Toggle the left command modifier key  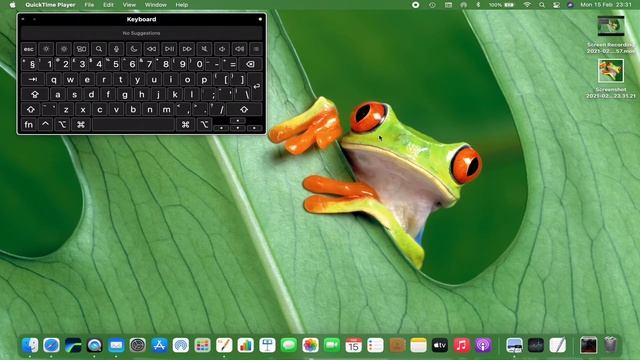click(x=81, y=124)
